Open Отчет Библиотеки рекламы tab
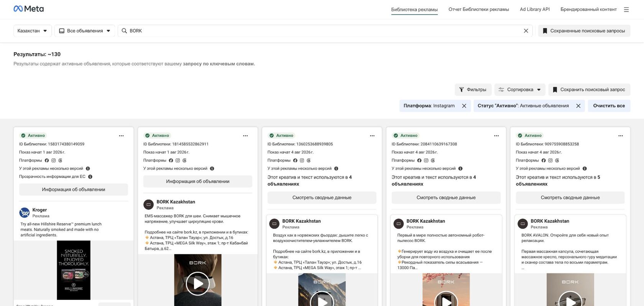644x306 pixels. tap(479, 10)
